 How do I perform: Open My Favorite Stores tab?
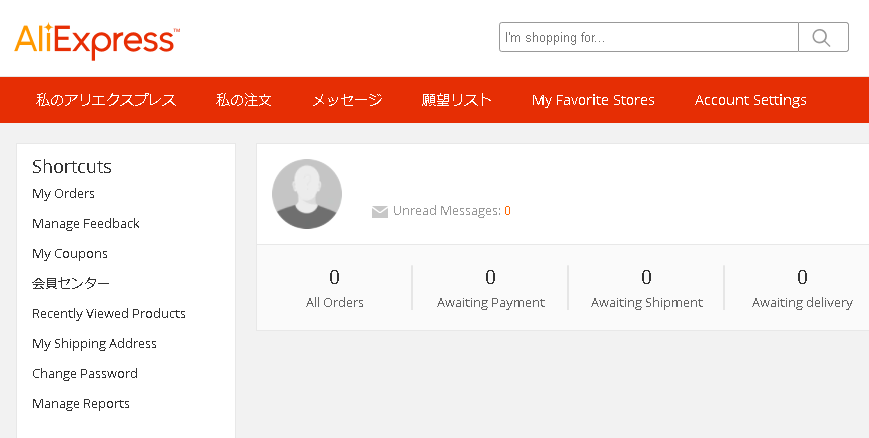point(593,100)
